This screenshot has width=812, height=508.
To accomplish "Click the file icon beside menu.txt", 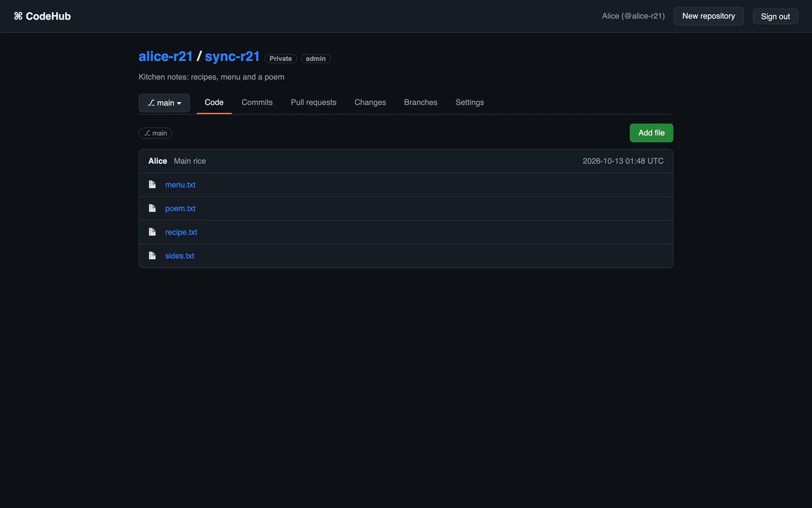I will pyautogui.click(x=152, y=185).
